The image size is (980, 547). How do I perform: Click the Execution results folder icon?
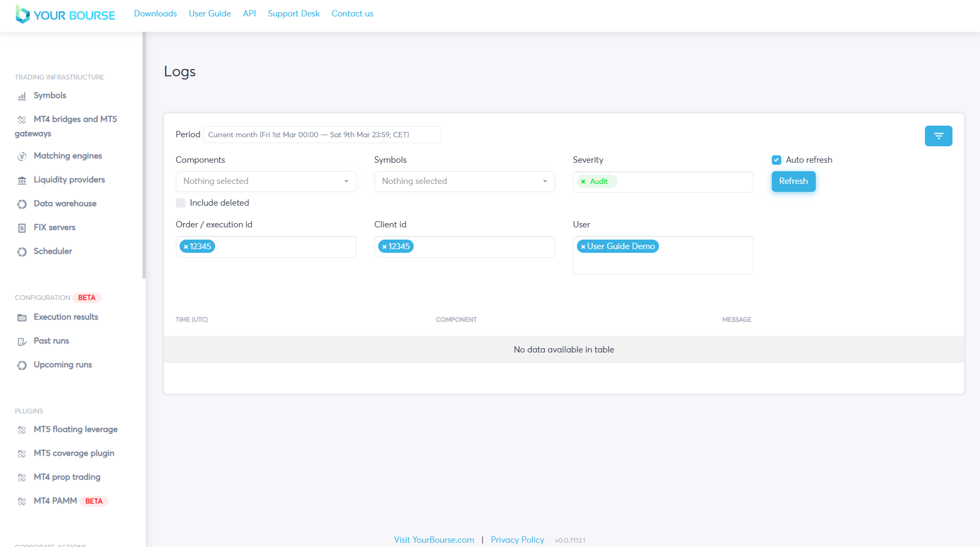coord(22,317)
